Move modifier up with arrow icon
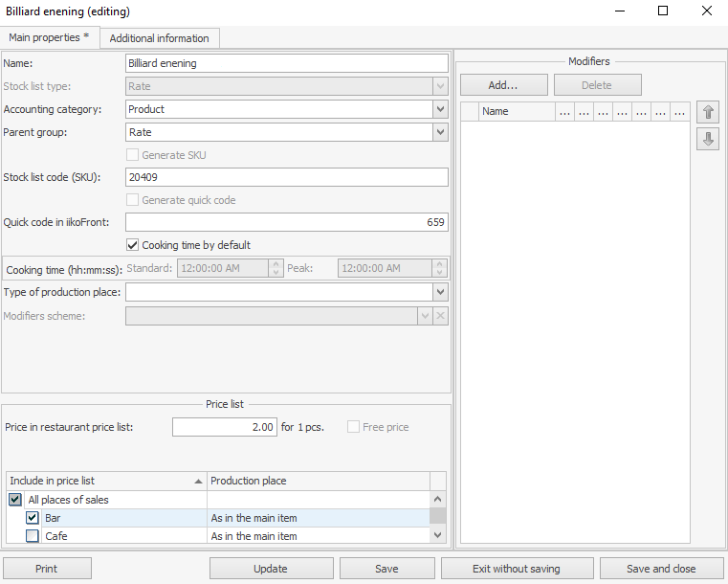 tap(708, 112)
